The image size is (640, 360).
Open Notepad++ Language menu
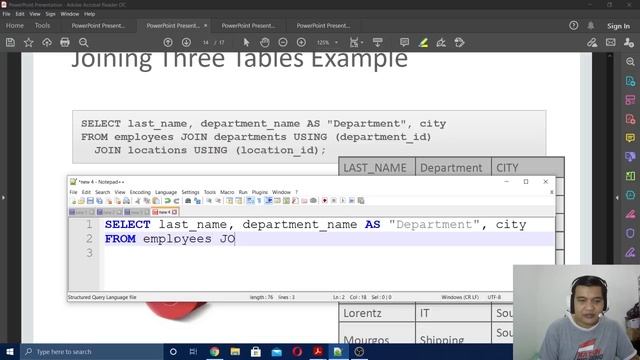click(x=166, y=192)
